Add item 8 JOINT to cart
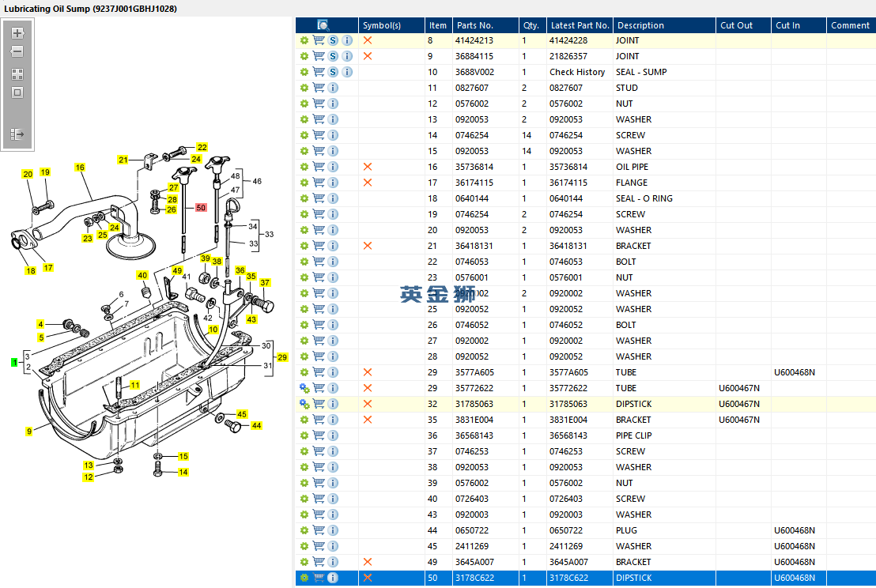Image resolution: width=876 pixels, height=588 pixels. pyautogui.click(x=319, y=40)
